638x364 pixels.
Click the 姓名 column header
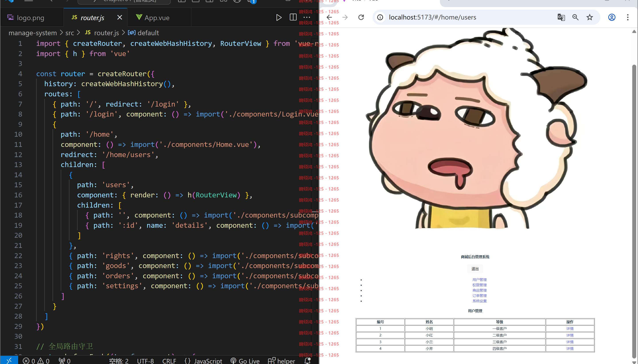pyautogui.click(x=429, y=322)
